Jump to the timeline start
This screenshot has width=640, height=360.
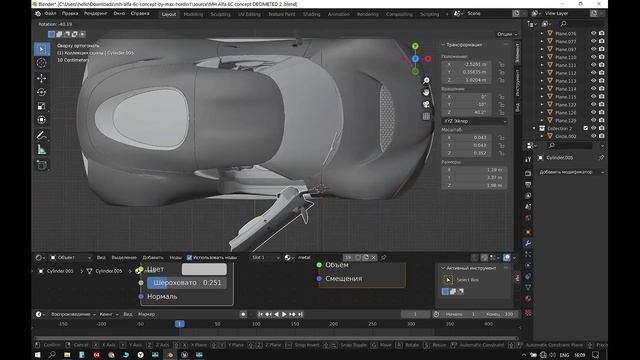pyautogui.click(x=260, y=314)
